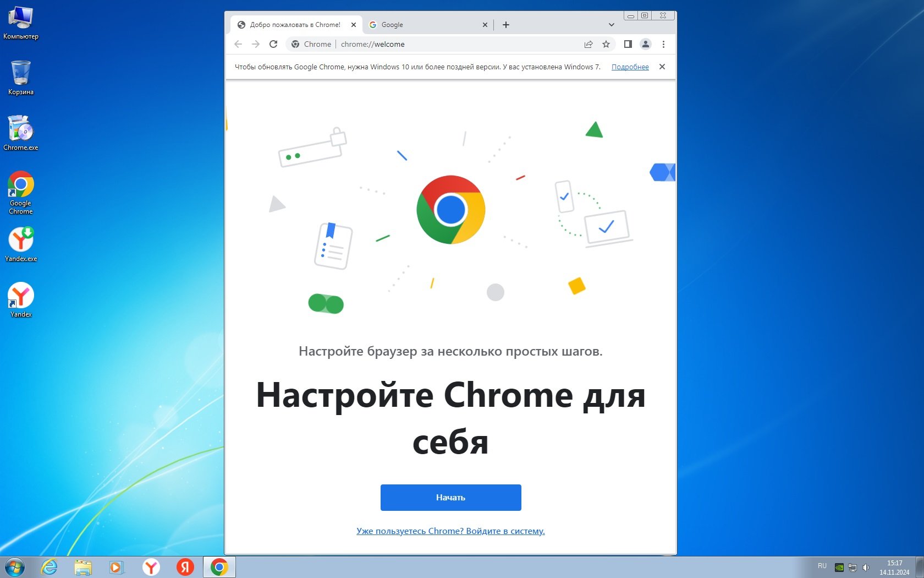The image size is (924, 578).
Task: Click the 'Настройте браузер за несколько простых шагов.' text
Action: tap(450, 351)
